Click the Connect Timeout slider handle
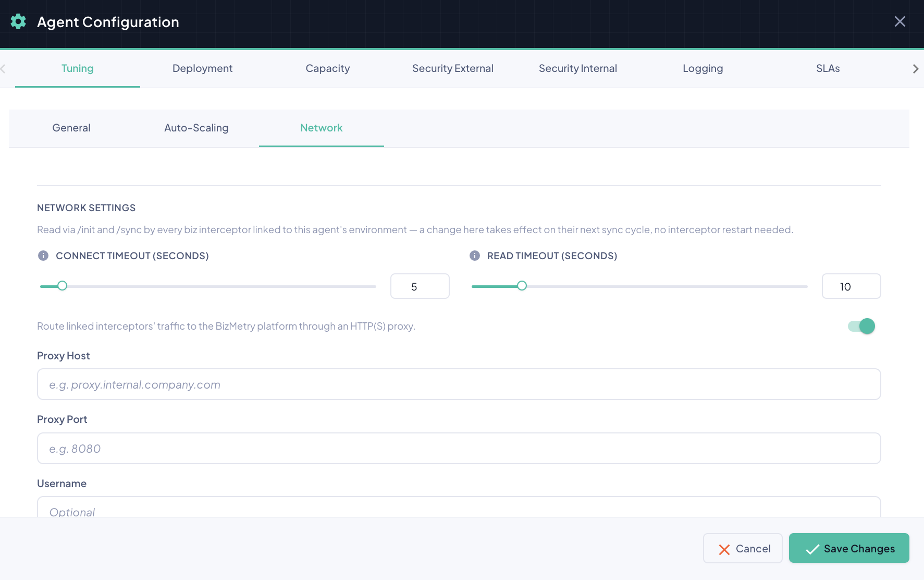The width and height of the screenshot is (924, 580). pos(62,286)
